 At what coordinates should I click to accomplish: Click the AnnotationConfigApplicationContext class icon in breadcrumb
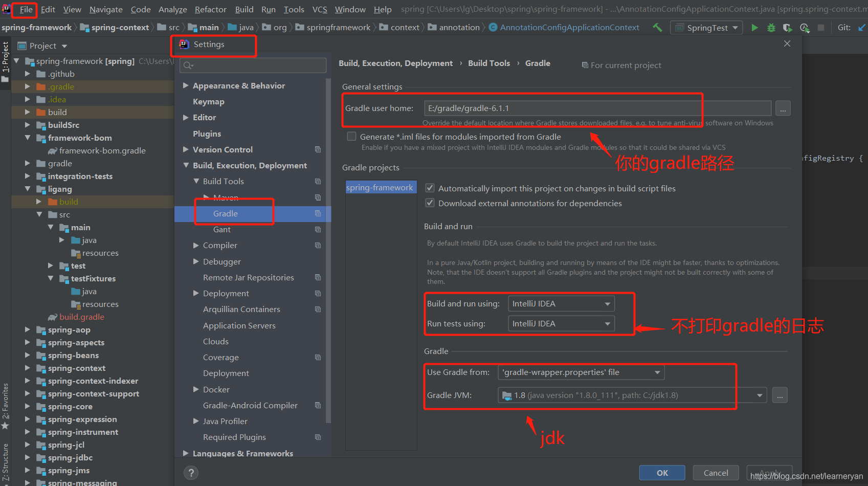coord(493,28)
